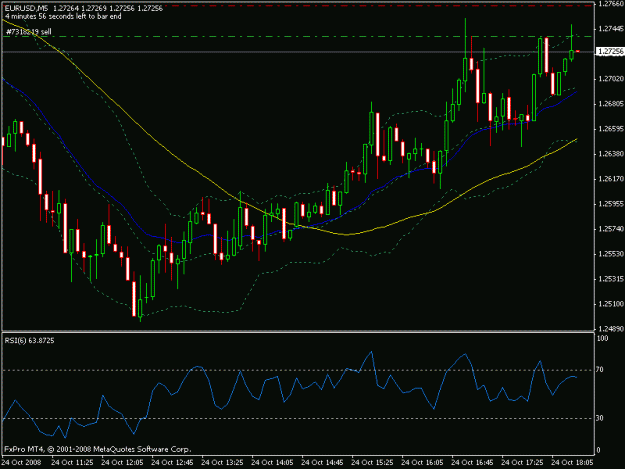Click RSI scale label 30
625x469 pixels.
600,418
